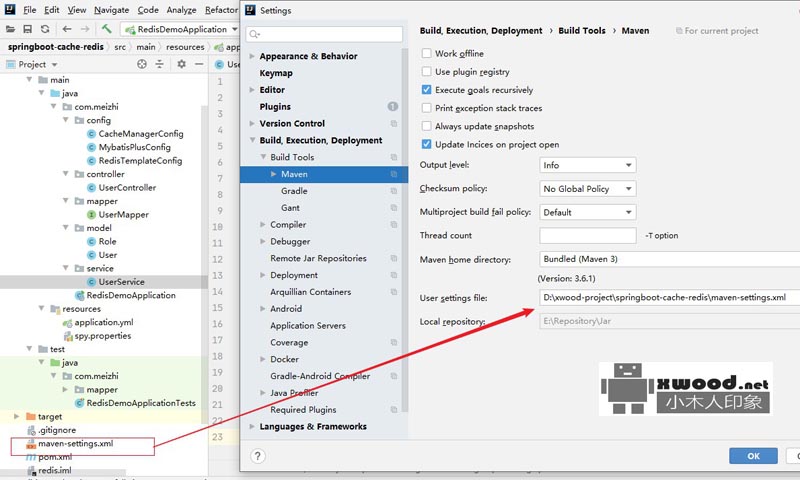
Task: Open Project panel gear settings icon
Action: pos(181,64)
